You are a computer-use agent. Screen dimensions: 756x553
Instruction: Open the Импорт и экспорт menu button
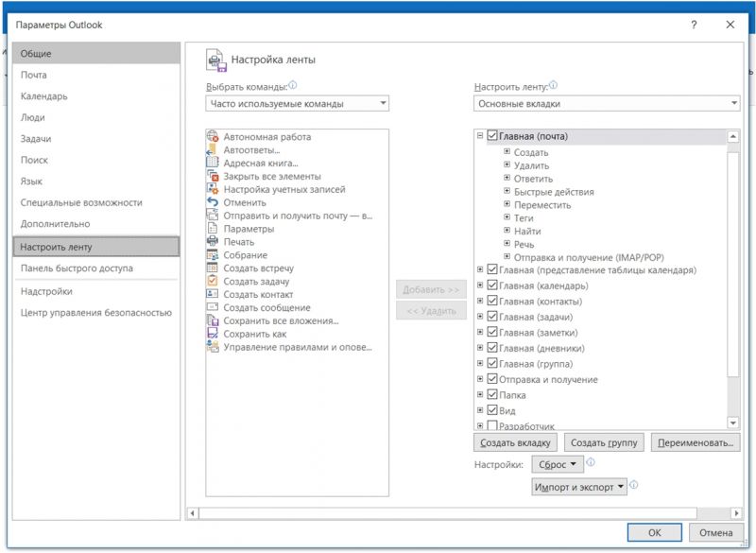coord(579,487)
